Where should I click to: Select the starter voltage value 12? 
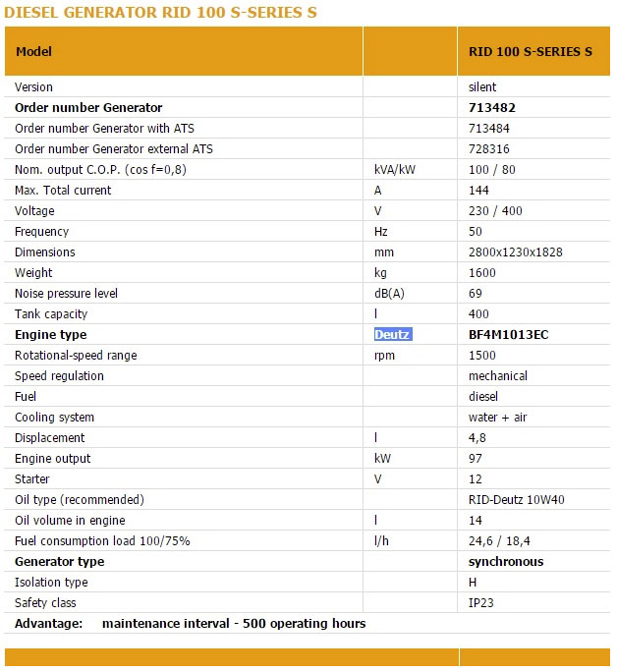click(x=476, y=479)
